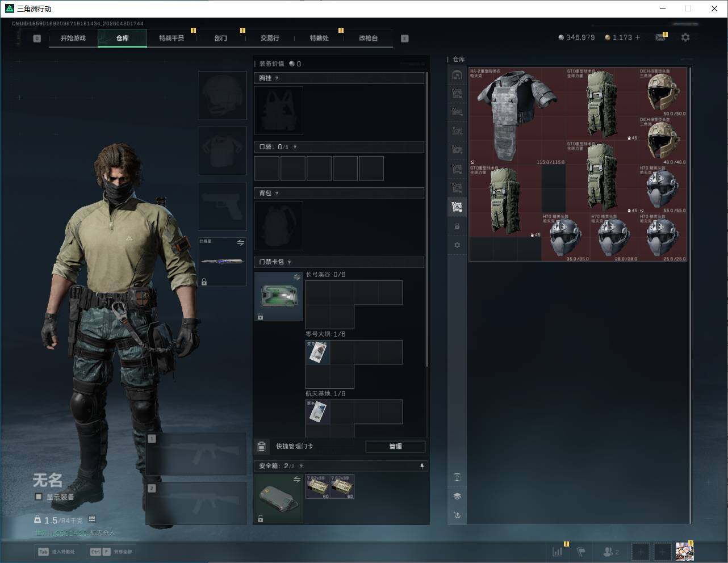Select the H70 helmet with 25.0/25.0 durability
Screen dimensions: 728x563
663,237
